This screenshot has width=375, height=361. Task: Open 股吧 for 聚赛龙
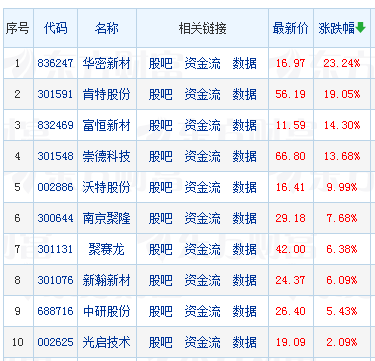coord(161,249)
